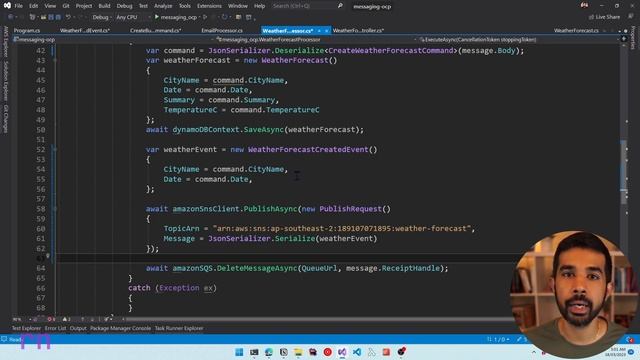Click the Windows Start button

(239, 352)
